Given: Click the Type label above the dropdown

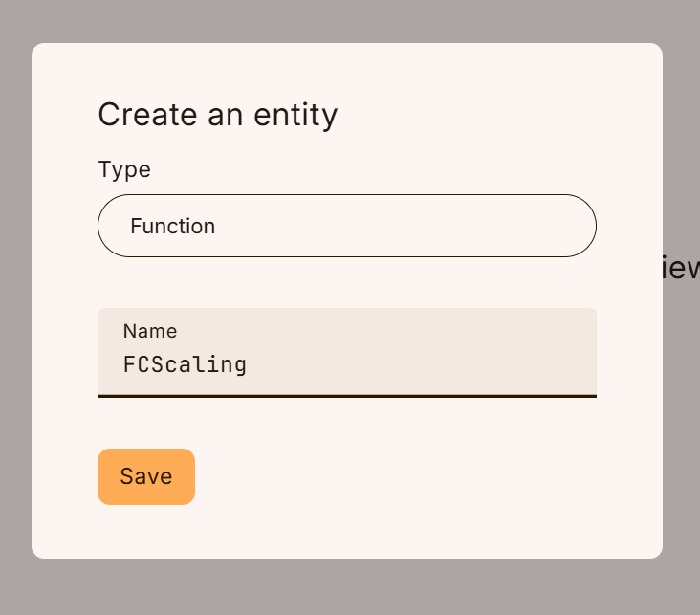Looking at the screenshot, I should (x=124, y=169).
